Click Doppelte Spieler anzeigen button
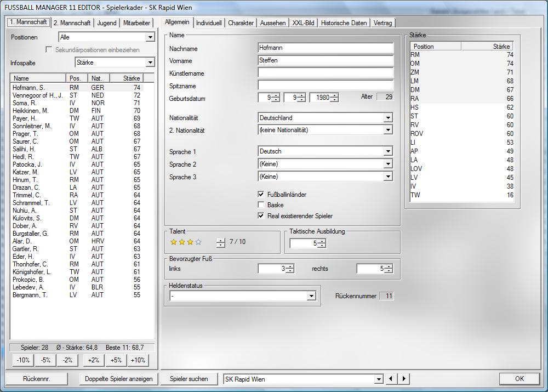 119,379
